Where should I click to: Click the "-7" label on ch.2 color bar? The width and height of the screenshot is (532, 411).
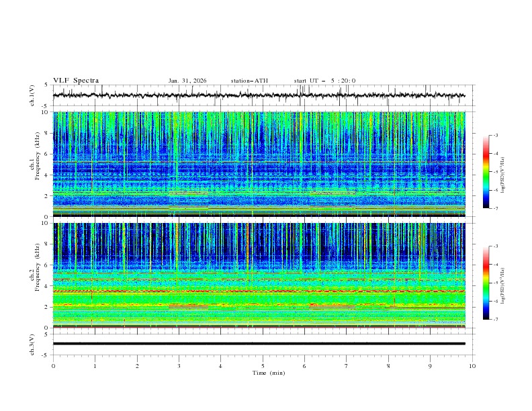click(x=496, y=320)
